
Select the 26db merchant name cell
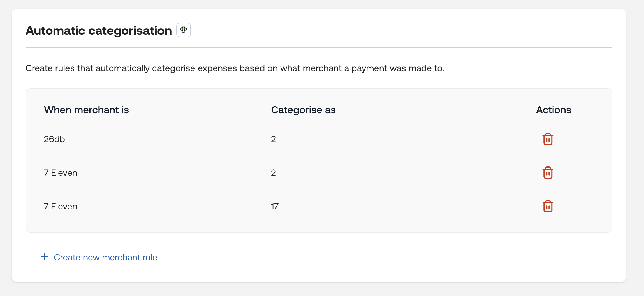click(54, 139)
